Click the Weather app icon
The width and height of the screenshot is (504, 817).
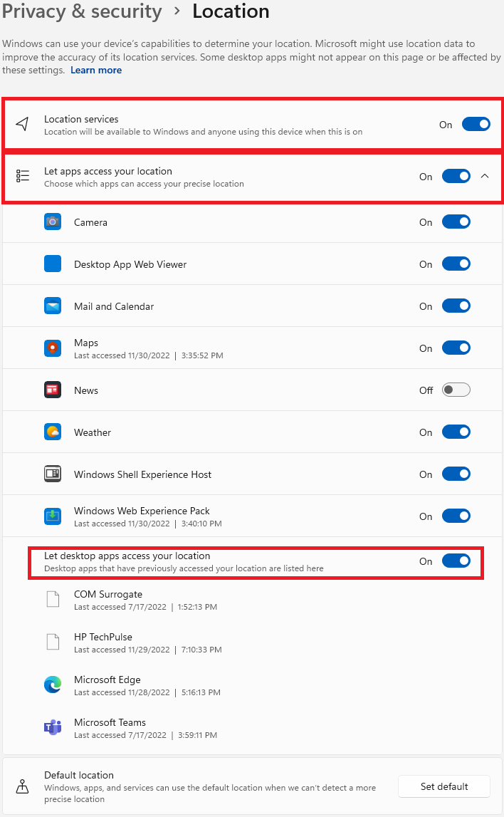coord(53,432)
